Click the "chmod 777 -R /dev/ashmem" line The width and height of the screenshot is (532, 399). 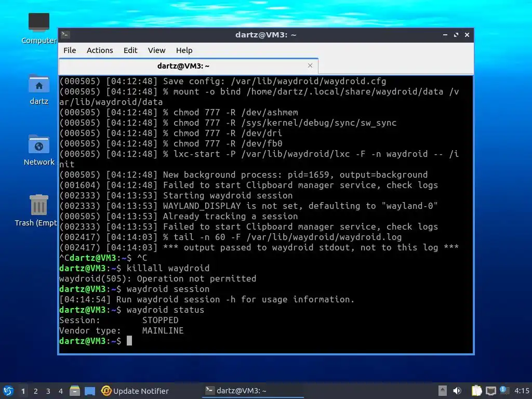point(179,112)
